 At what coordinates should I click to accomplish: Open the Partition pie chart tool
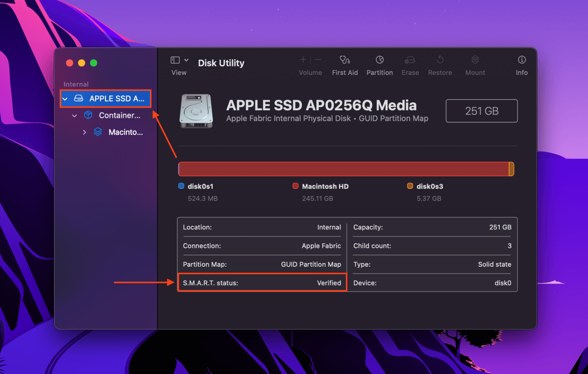pos(380,60)
